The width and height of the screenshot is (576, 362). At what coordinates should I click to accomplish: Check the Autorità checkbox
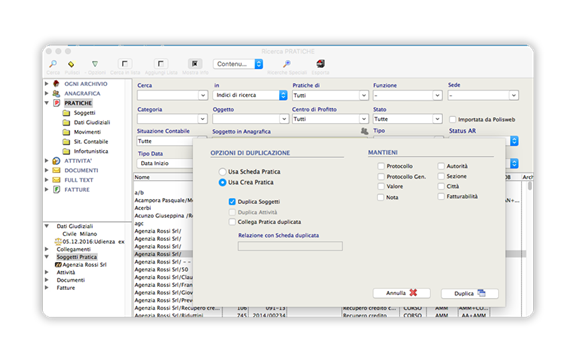441,166
